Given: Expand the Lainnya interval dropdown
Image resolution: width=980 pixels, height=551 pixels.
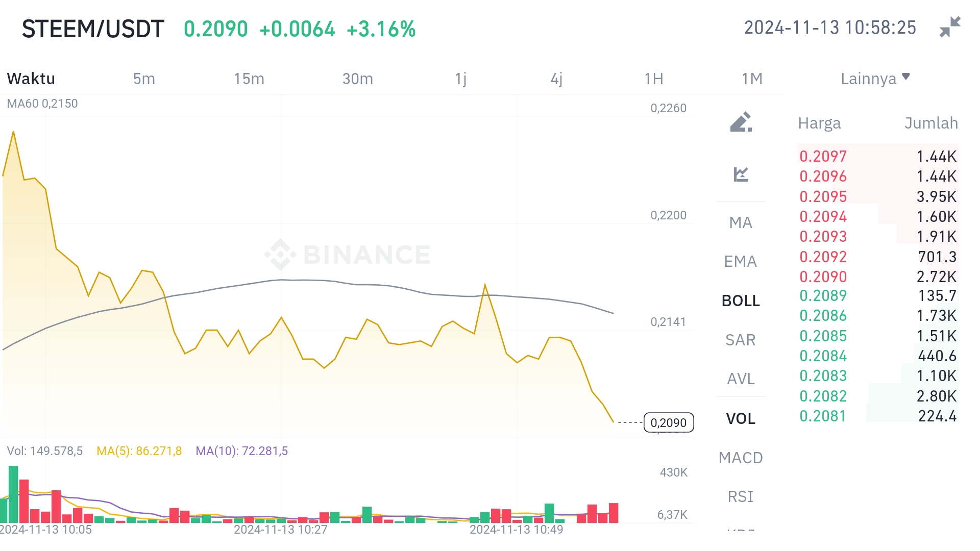Looking at the screenshot, I should pos(875,79).
